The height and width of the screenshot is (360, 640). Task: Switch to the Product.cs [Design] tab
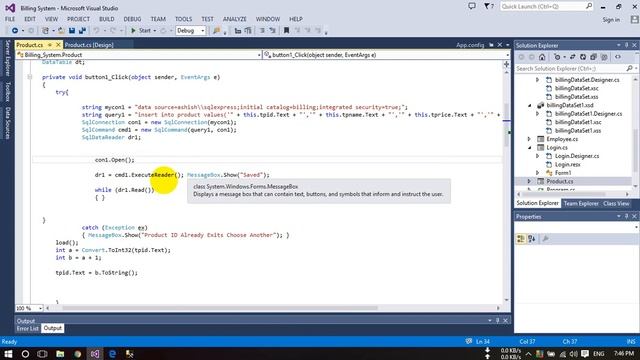(89, 45)
